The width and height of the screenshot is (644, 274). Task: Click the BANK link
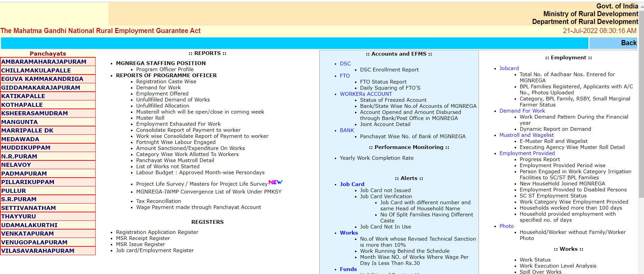347,130
